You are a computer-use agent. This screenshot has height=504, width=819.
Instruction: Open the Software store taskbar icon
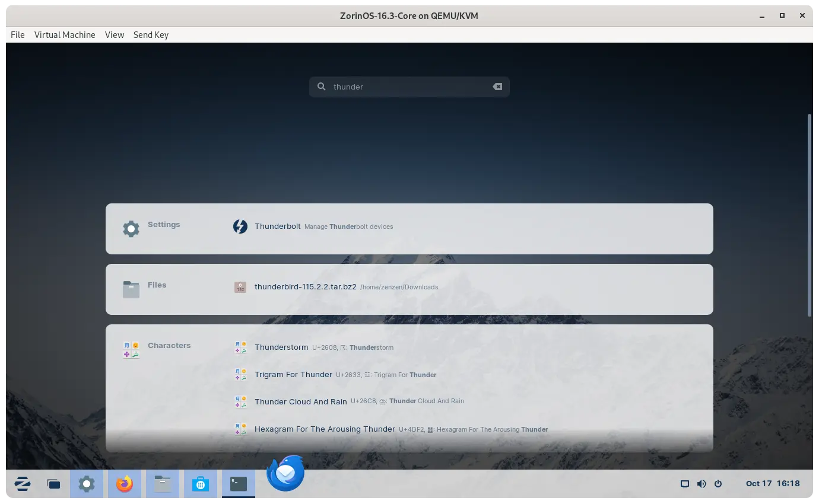tap(201, 484)
